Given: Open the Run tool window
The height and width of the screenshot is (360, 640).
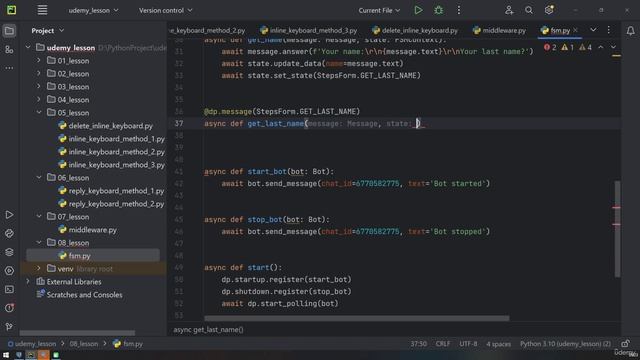Looking at the screenshot, I should pos(9,215).
